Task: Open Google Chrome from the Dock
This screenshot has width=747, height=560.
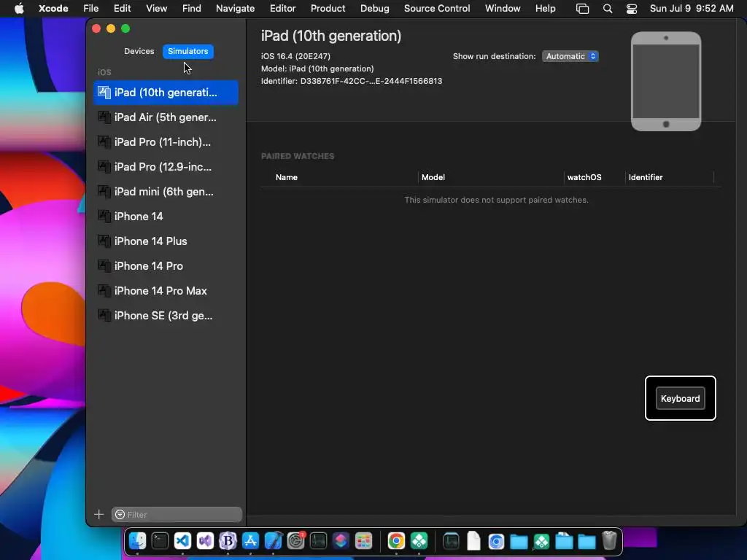Action: point(396,541)
